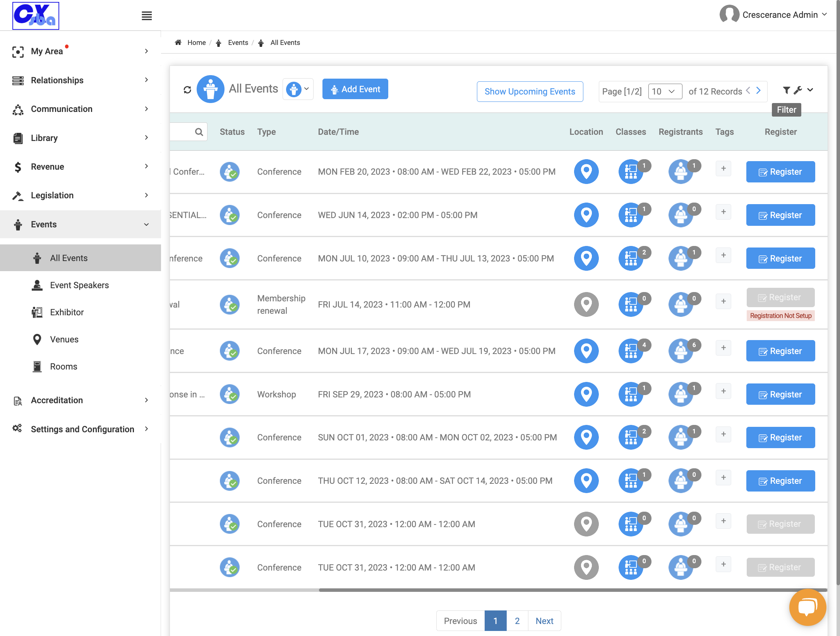Click the wrench settings icon
The image size is (840, 636).
coord(798,90)
